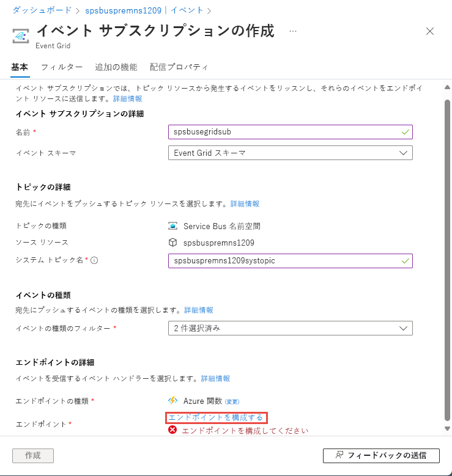452x476 pixels.
Task: Click the Azure 関数 lightning icon
Action: coord(172,401)
